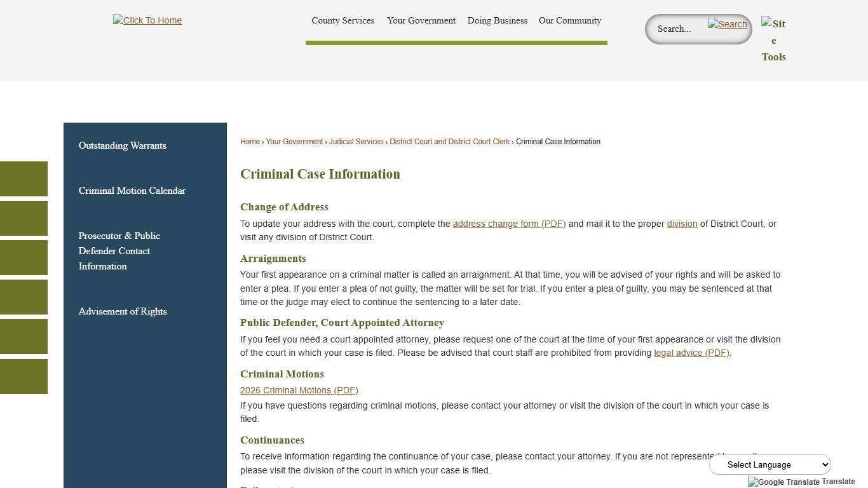Open the 2026 Criminal Motions PDF

299,390
